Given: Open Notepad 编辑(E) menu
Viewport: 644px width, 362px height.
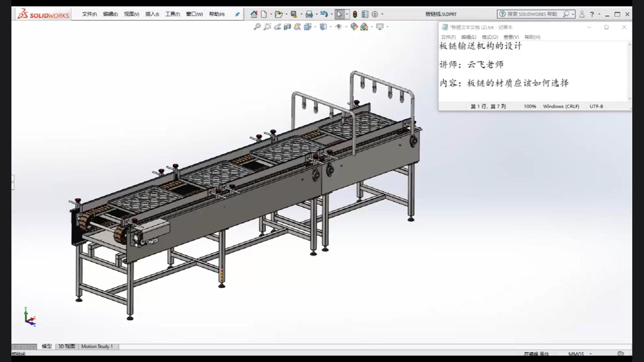Looking at the screenshot, I should pos(469,37).
